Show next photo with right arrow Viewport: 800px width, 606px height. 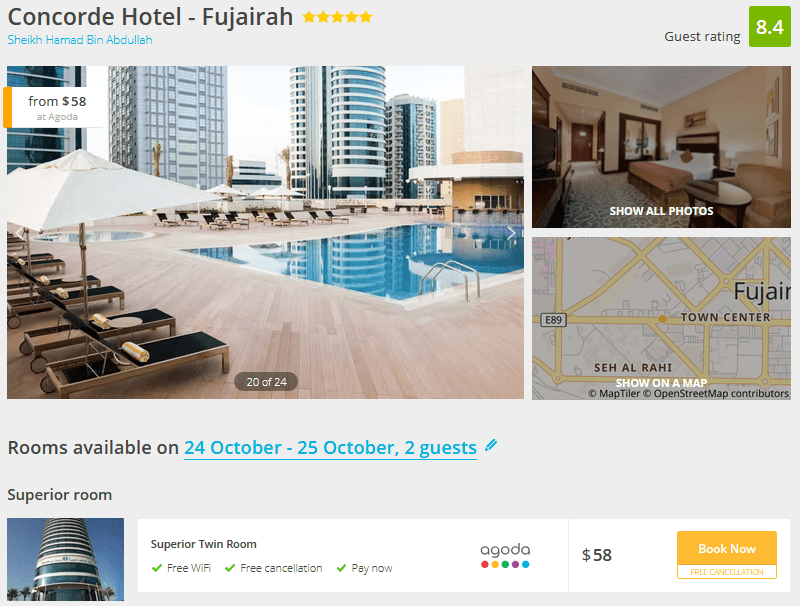click(x=511, y=233)
